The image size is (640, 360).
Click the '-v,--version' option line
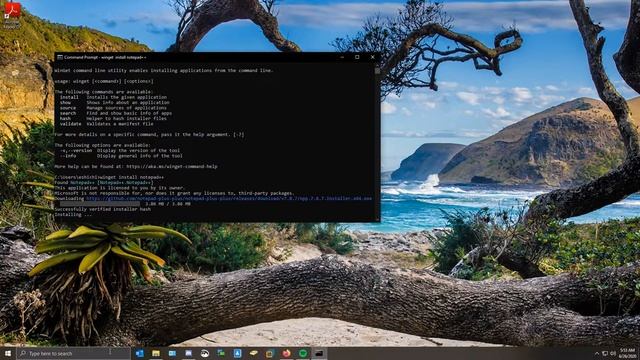point(120,151)
